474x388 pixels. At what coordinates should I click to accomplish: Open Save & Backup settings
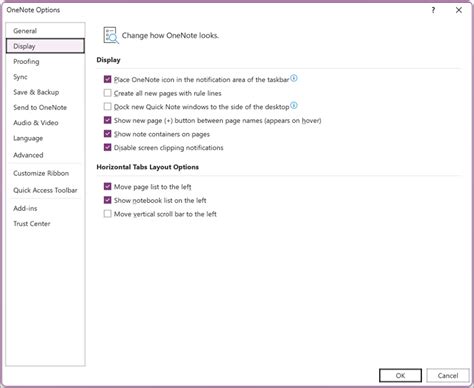click(x=45, y=92)
